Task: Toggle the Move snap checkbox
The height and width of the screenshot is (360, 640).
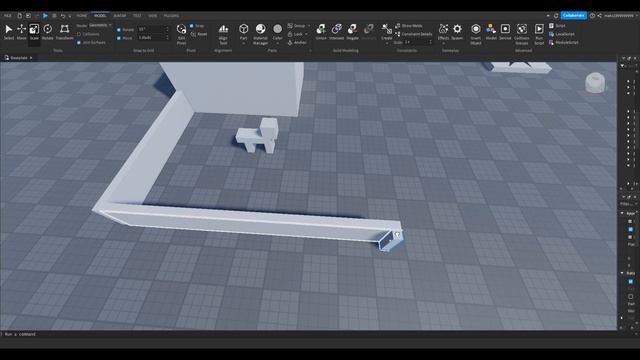Action: pyautogui.click(x=119, y=38)
